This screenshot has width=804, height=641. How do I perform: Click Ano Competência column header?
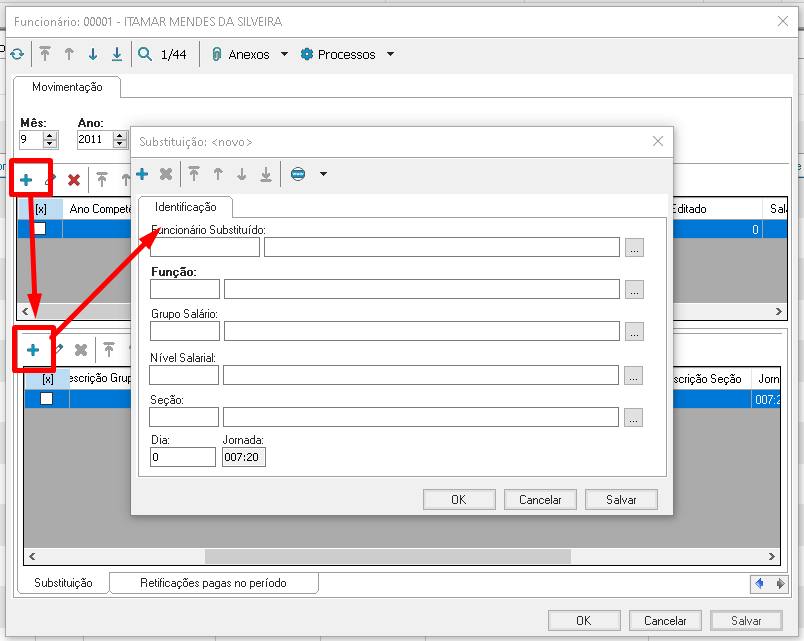(99, 209)
